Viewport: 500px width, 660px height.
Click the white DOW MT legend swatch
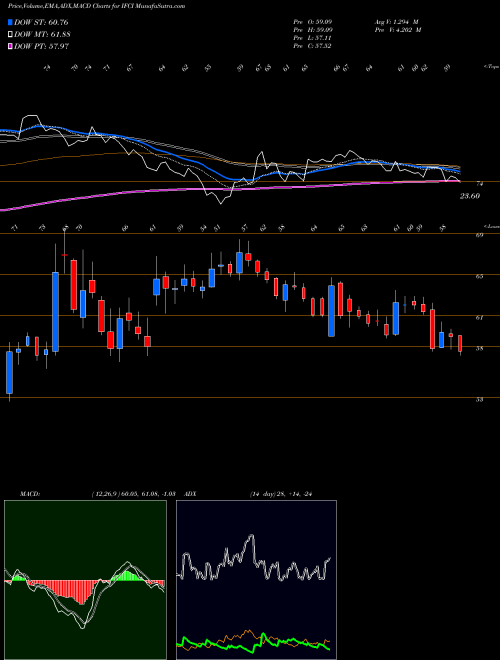click(x=11, y=35)
